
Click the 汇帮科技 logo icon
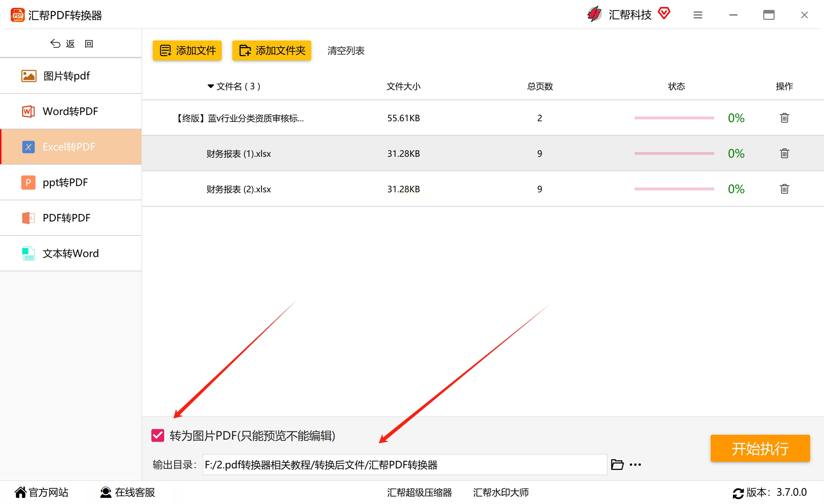click(x=594, y=14)
